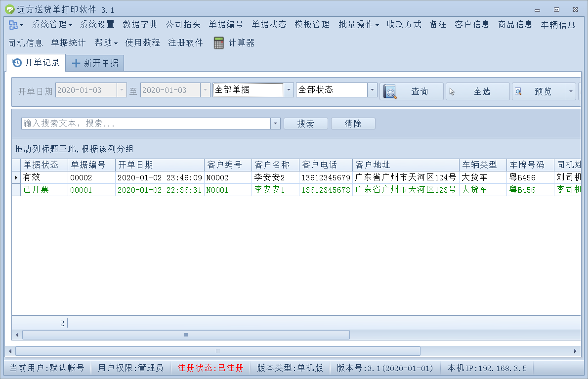Screen dimensions: 588x379
Task: Click the 全选 button
Action: 477,91
